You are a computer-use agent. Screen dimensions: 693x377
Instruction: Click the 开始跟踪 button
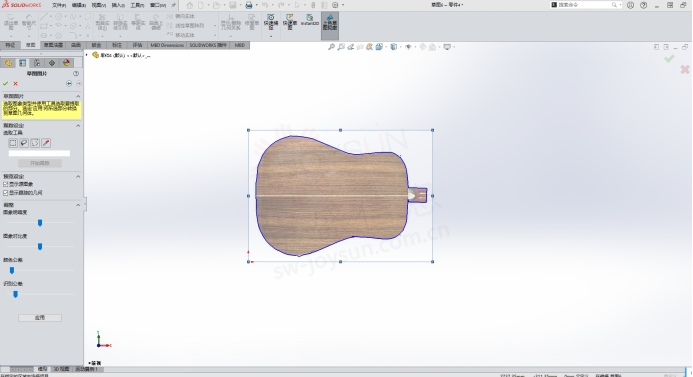(40, 164)
